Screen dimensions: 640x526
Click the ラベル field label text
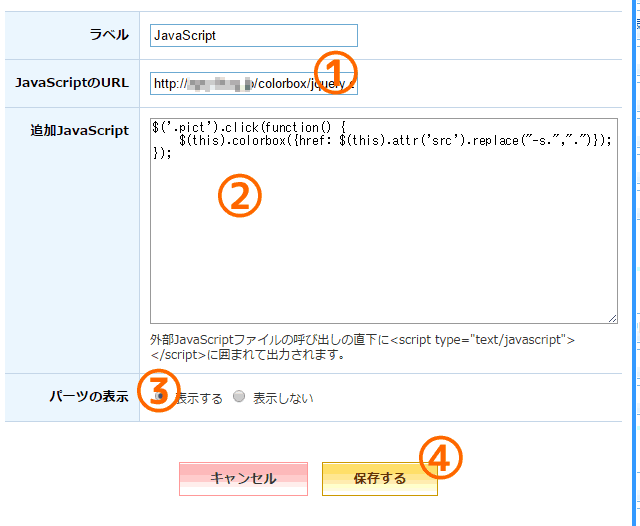tap(109, 35)
